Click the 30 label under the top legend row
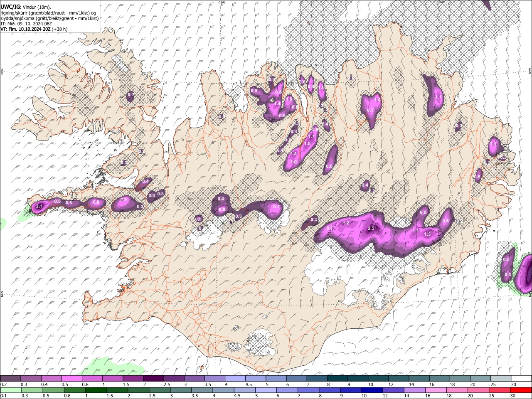This screenshot has height=399, width=532. 514,384
